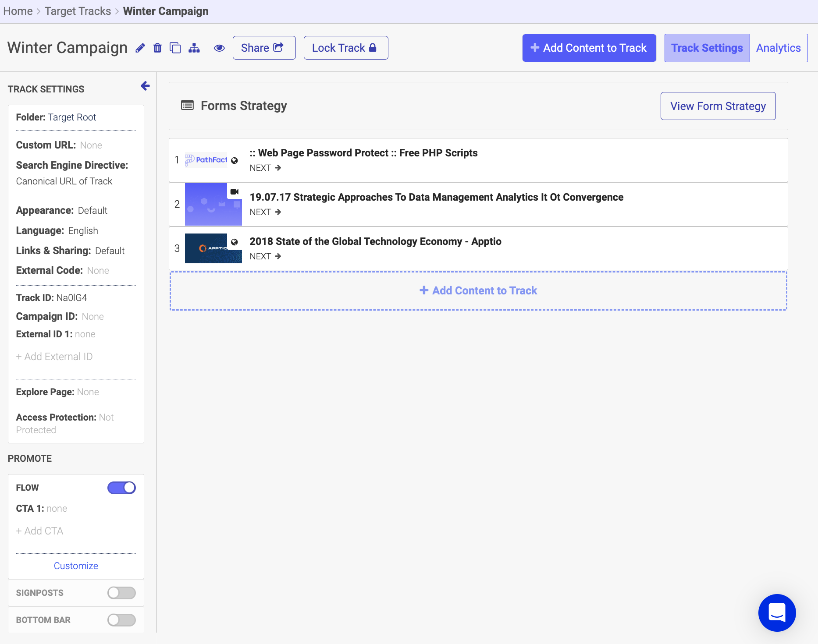
Task: Click globe icon on Web Page Password Protect row
Action: [235, 160]
